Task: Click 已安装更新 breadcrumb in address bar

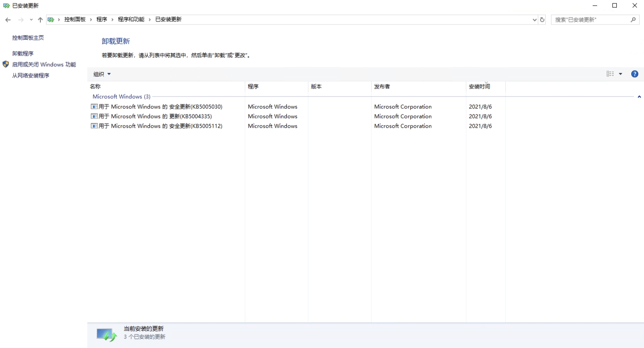Action: coord(168,19)
